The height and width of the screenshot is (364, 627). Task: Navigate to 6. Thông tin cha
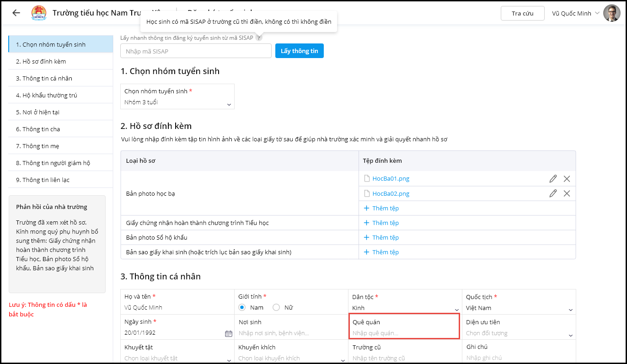point(38,129)
